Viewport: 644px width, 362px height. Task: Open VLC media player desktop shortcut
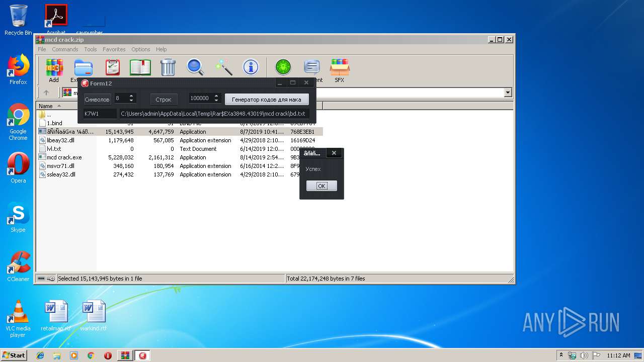pos(18,319)
